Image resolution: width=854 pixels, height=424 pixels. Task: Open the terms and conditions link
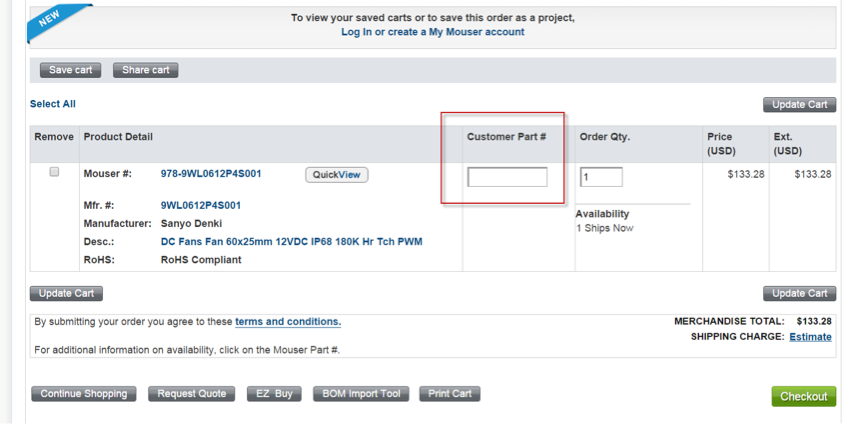click(x=288, y=322)
